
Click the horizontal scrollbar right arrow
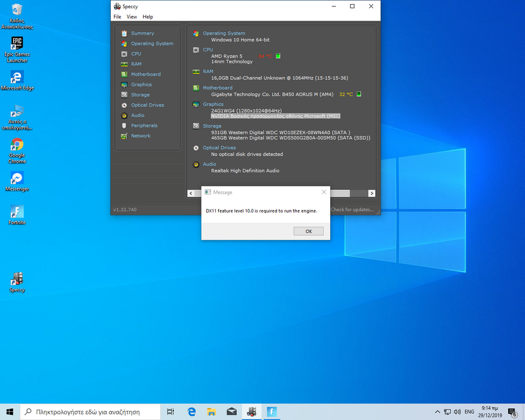[x=372, y=193]
